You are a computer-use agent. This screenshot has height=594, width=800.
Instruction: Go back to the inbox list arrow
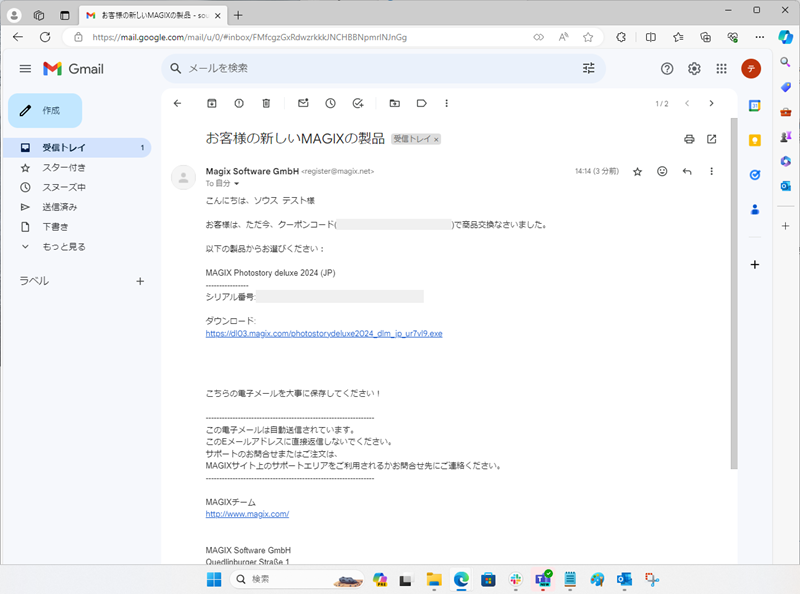coord(178,103)
